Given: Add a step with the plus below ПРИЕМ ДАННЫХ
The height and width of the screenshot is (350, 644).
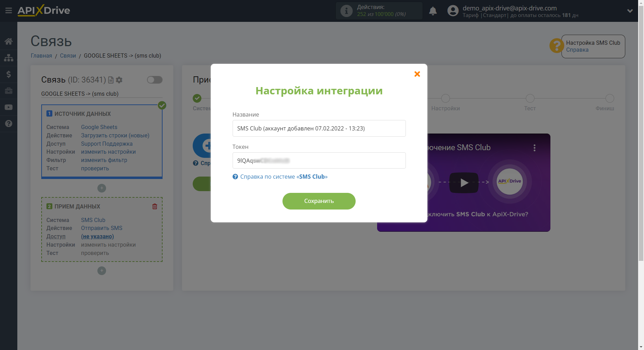Looking at the screenshot, I should coord(102,271).
